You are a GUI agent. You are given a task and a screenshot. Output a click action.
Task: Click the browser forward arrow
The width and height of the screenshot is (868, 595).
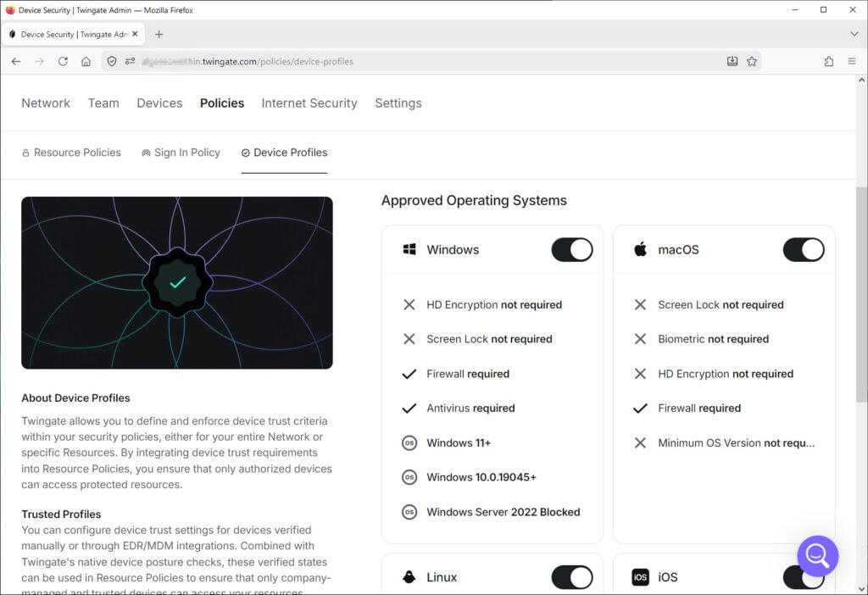(x=39, y=61)
